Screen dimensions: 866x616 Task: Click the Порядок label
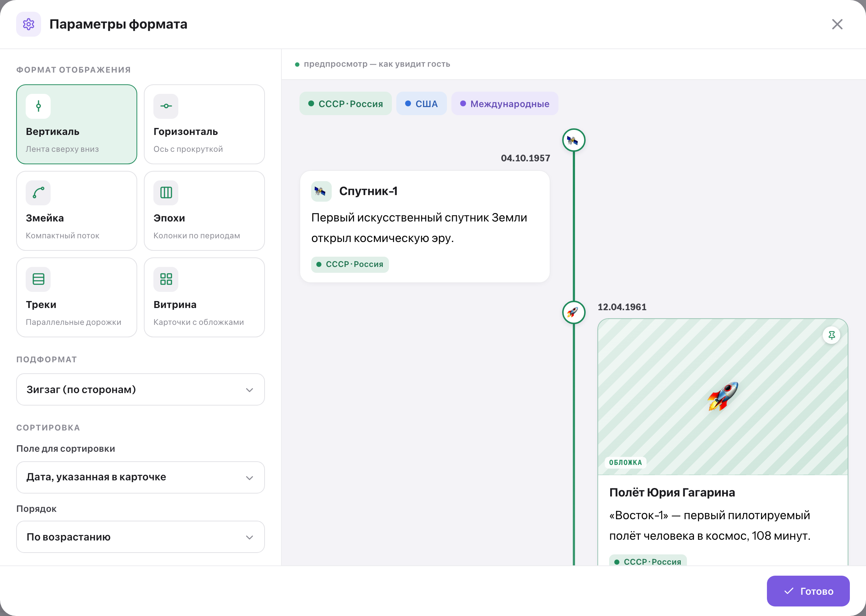coord(36,509)
